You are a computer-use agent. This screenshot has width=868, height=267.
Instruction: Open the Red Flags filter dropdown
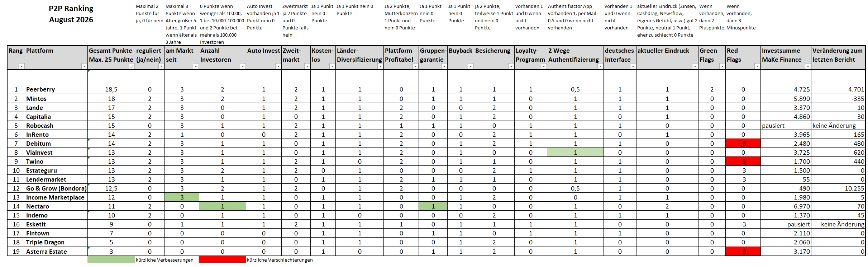tap(757, 66)
